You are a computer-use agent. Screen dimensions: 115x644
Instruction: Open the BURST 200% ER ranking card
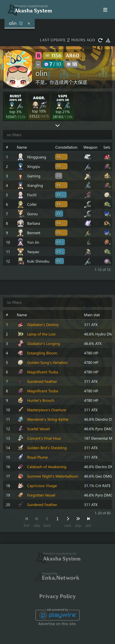15,106
